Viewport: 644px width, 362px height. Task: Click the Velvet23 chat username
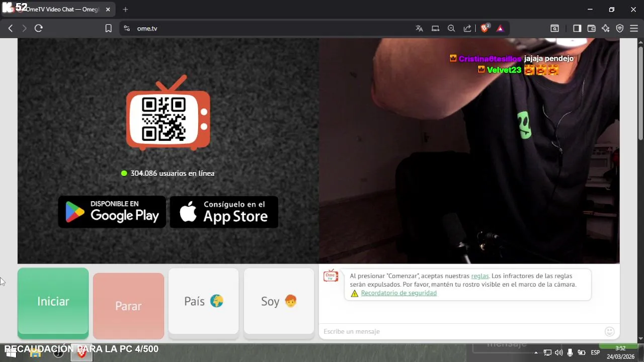pyautogui.click(x=504, y=70)
